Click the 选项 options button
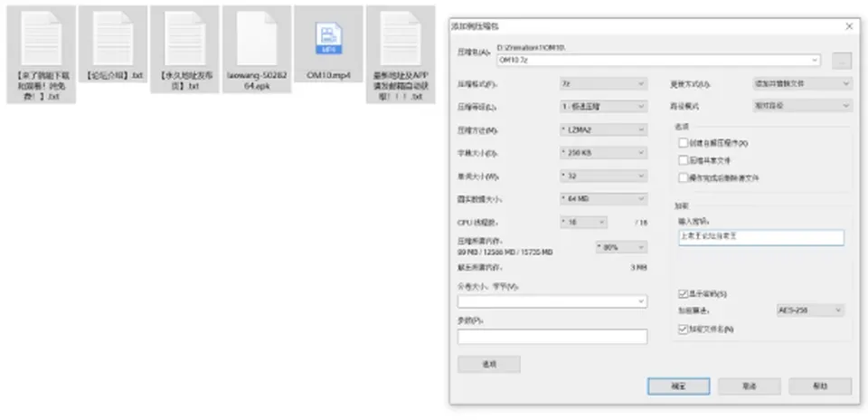The image size is (868, 420). click(489, 364)
